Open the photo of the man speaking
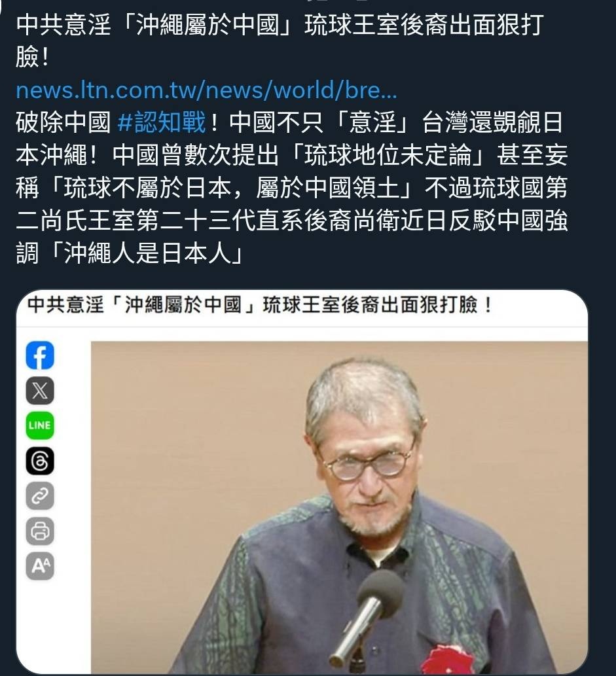 (x=339, y=507)
